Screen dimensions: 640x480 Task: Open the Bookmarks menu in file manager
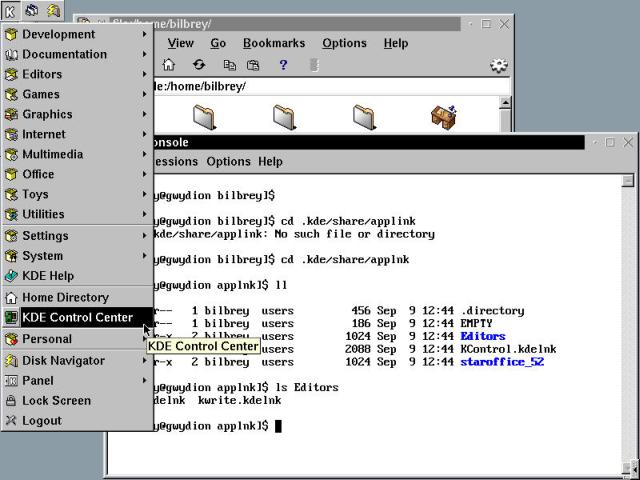pos(274,43)
